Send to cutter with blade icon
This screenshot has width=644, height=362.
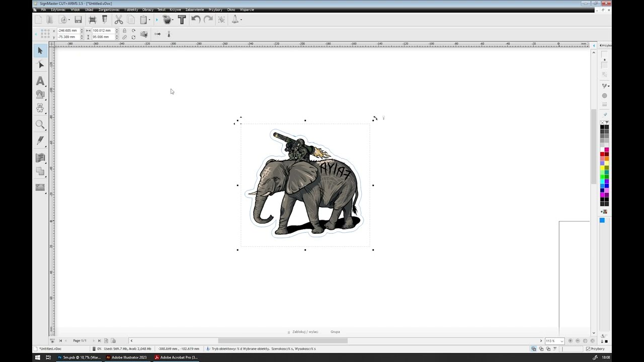tap(105, 20)
